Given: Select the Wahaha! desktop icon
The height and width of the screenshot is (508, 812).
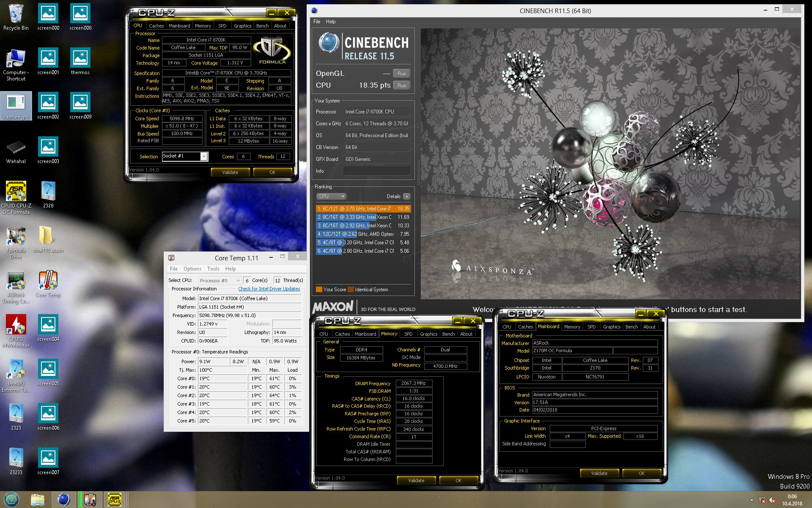Looking at the screenshot, I should coord(16,151).
